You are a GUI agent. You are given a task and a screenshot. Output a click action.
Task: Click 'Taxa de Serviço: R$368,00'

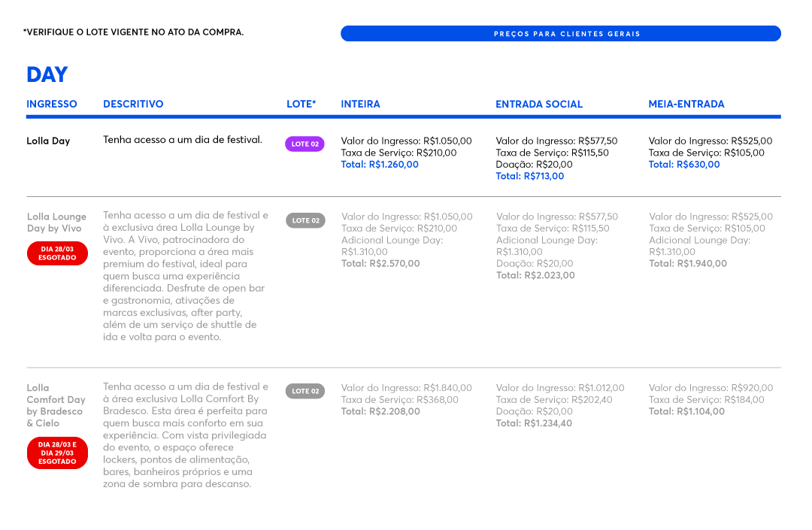click(400, 400)
